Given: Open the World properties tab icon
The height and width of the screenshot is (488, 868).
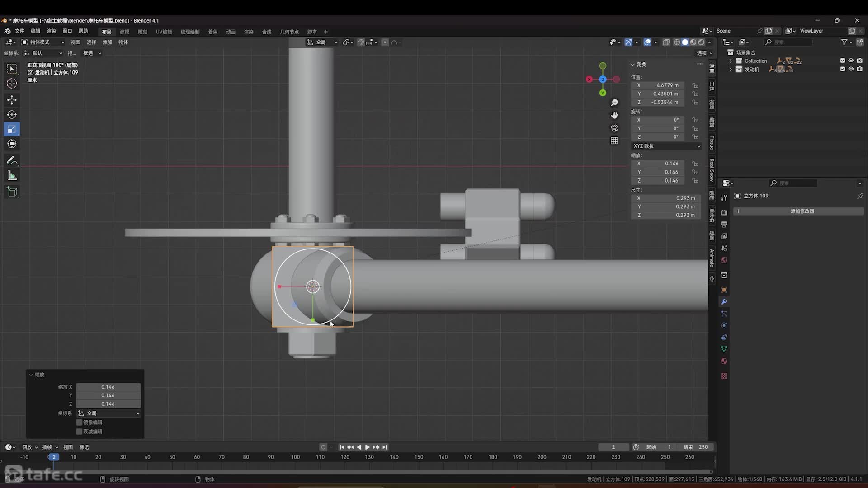Looking at the screenshot, I should pyautogui.click(x=724, y=260).
